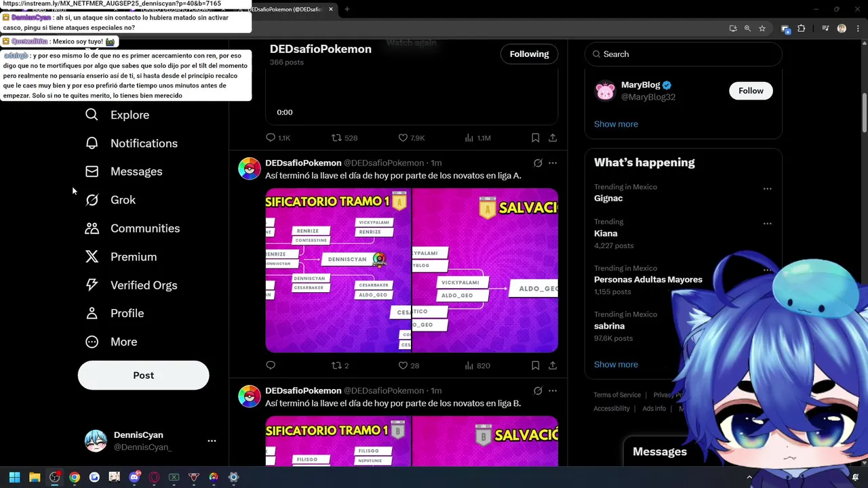Open Profile from the sidebar
The image size is (868, 488).
pos(114,313)
